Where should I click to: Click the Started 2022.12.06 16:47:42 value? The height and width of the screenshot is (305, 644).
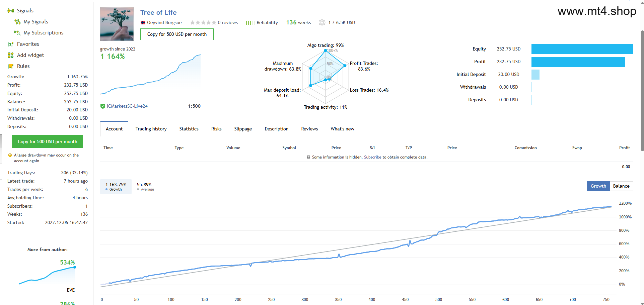[x=66, y=223]
